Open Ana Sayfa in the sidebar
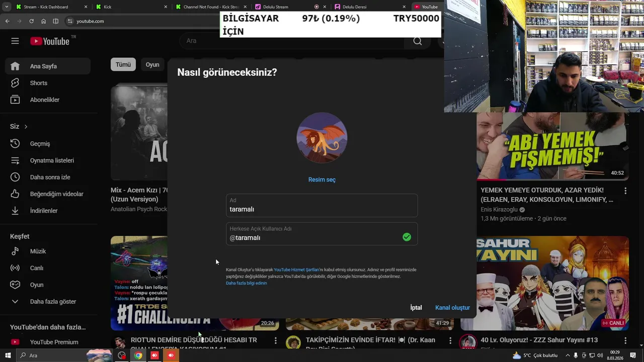Image resolution: width=644 pixels, height=362 pixels. tap(48, 66)
